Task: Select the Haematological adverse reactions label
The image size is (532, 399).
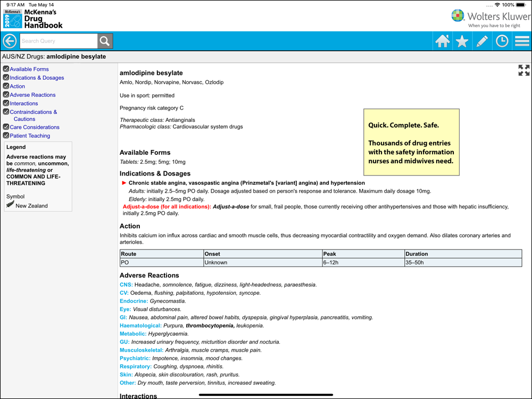Action: [x=140, y=326]
